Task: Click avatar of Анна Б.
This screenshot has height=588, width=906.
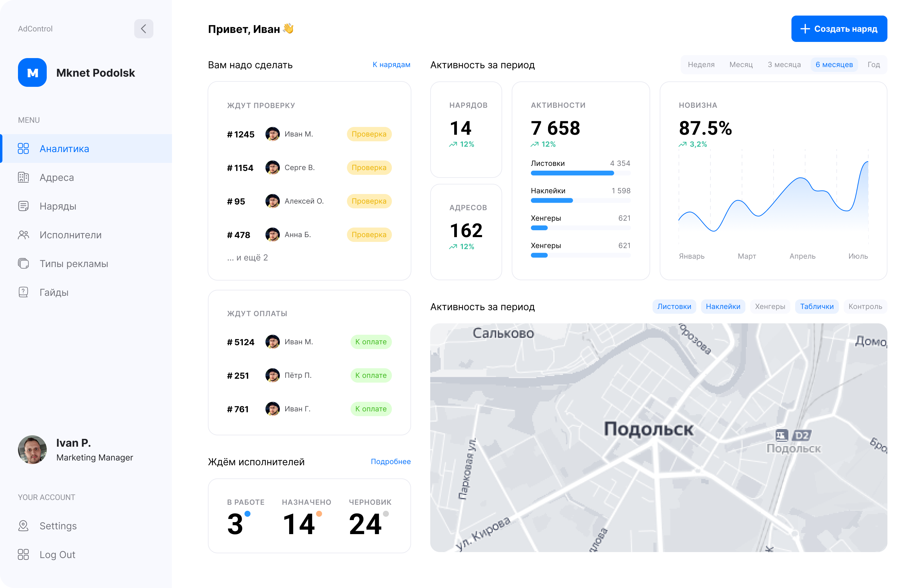Action: pos(273,234)
